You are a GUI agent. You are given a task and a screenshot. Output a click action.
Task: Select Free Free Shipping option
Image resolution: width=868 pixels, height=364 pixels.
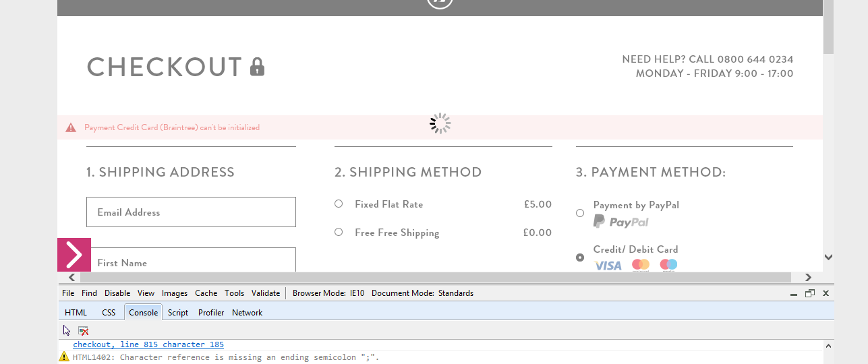pos(339,232)
